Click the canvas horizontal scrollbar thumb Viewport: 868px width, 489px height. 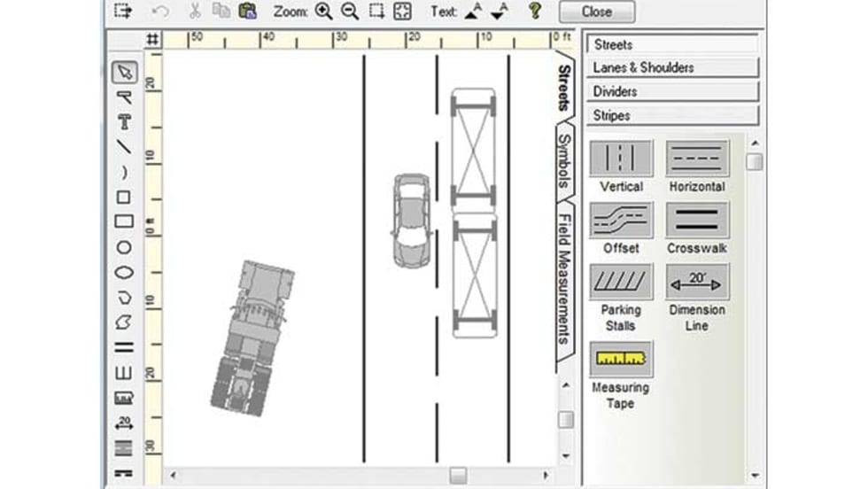458,476
